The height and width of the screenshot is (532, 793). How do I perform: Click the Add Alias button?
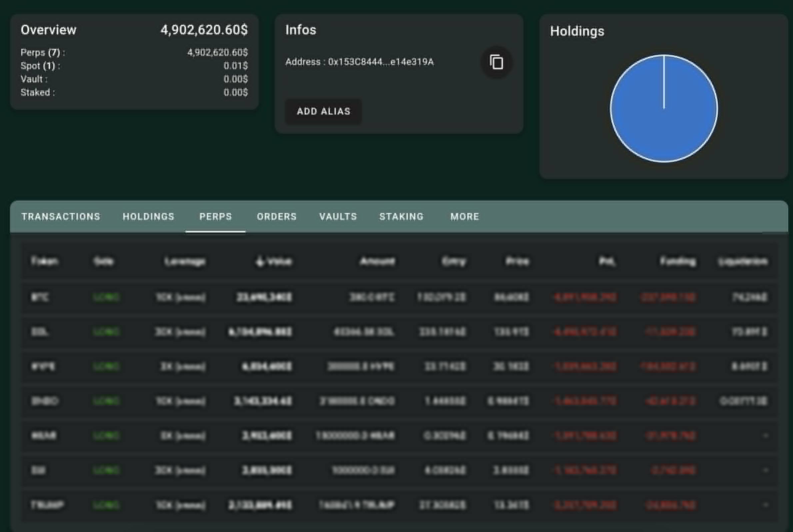pos(323,111)
